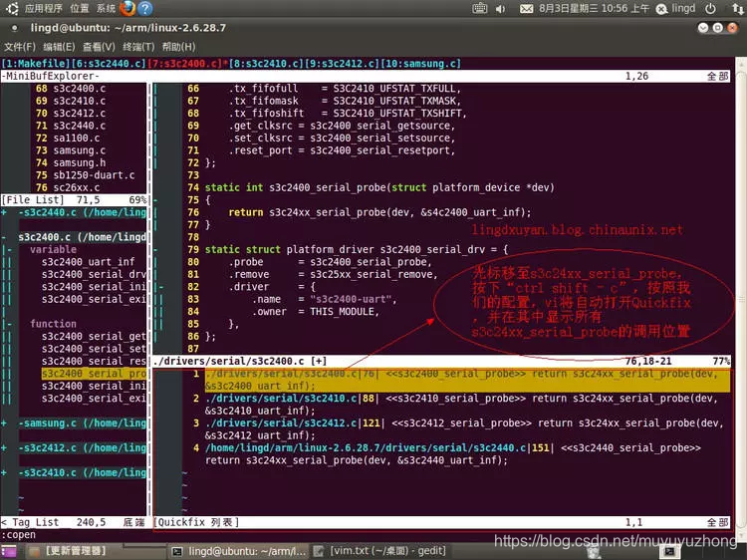Click the lingd@ubuntu terminal taskbar button
The height and width of the screenshot is (560, 747).
[240, 551]
